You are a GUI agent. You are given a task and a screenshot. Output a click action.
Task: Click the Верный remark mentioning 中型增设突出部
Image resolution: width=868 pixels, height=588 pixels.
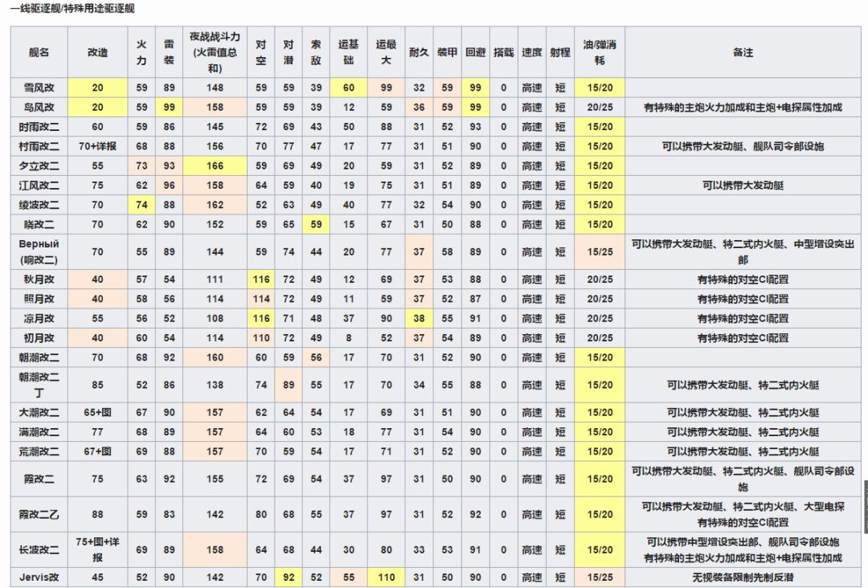tap(743, 251)
